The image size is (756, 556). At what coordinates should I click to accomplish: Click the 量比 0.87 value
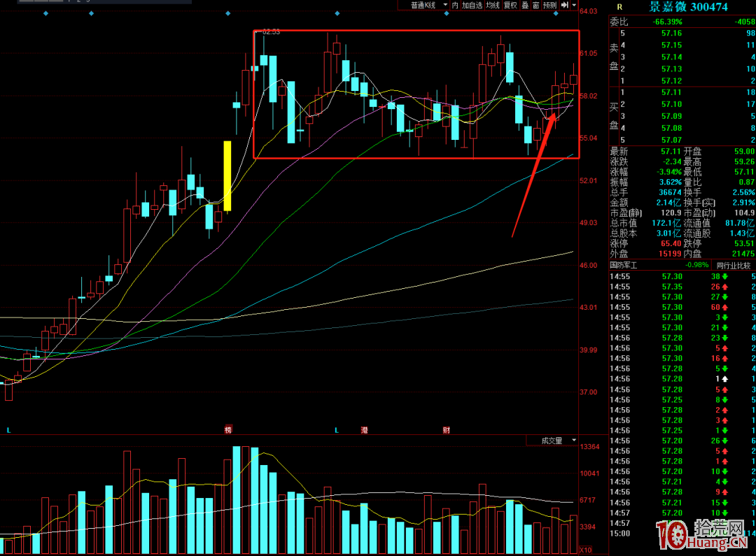(x=746, y=182)
